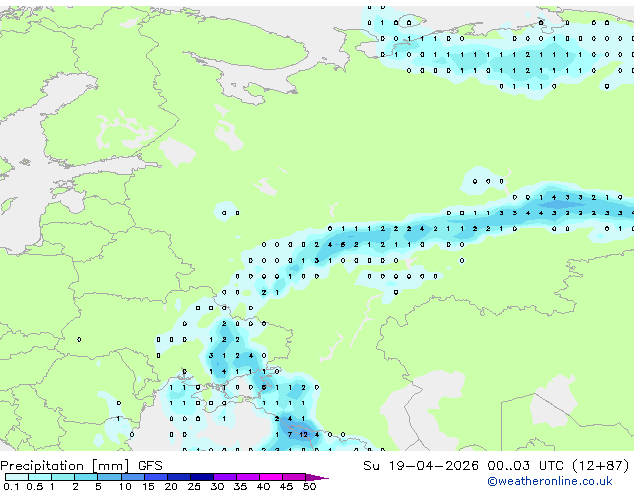The width and height of the screenshot is (634, 490).
Task: Click the '(12+87)' forecast run text
Action: (x=601, y=466)
